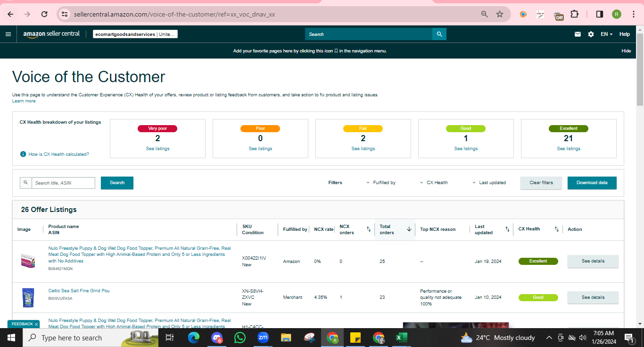See listings under Good
Image resolution: width=644 pixels, height=347 pixels.
tap(466, 149)
